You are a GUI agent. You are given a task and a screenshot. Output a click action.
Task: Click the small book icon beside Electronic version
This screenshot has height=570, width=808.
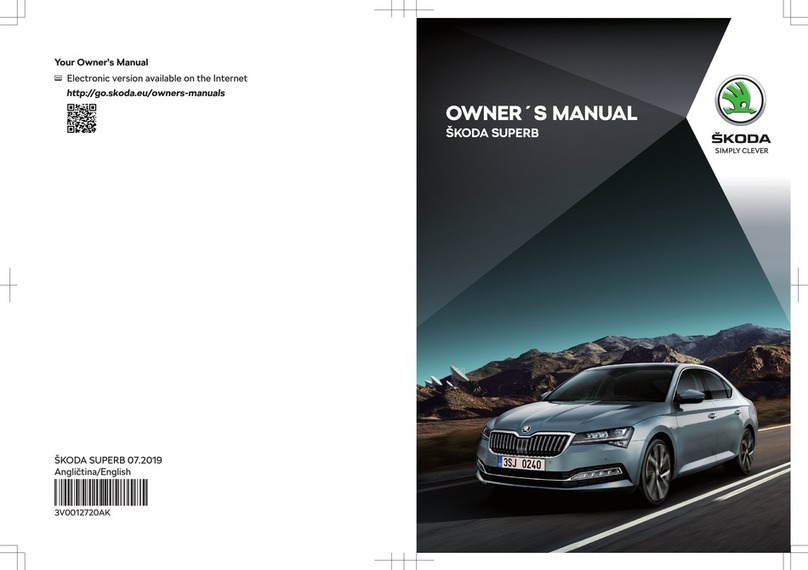pyautogui.click(x=58, y=79)
